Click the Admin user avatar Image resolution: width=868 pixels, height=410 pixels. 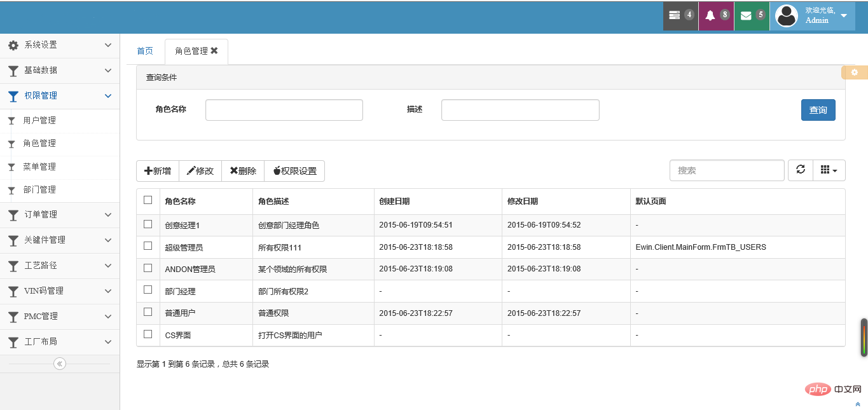click(x=787, y=15)
